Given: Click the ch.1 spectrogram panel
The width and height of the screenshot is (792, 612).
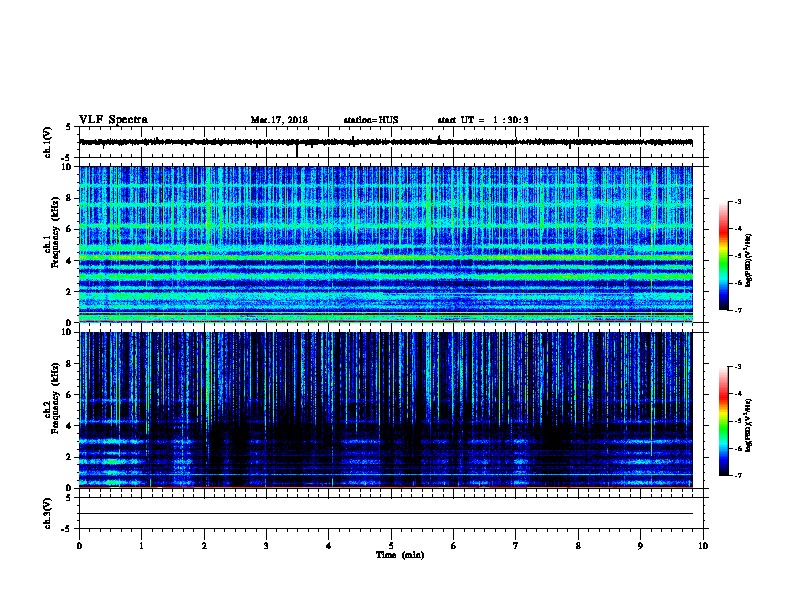Looking at the screenshot, I should [x=386, y=244].
